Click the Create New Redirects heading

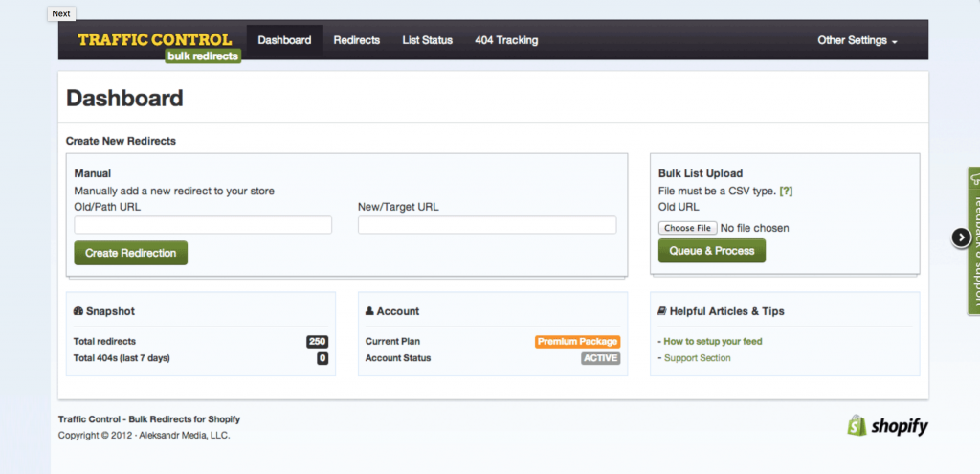(x=122, y=142)
